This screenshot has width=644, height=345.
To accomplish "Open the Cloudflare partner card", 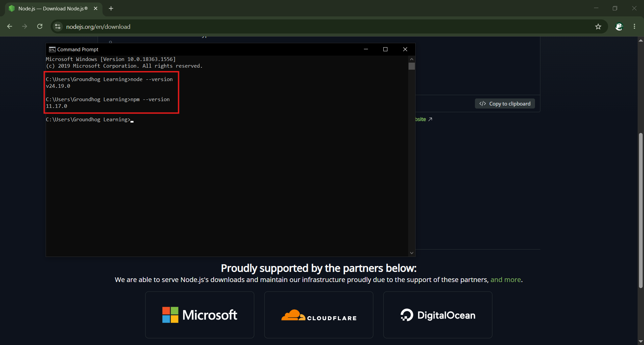I will tap(319, 315).
